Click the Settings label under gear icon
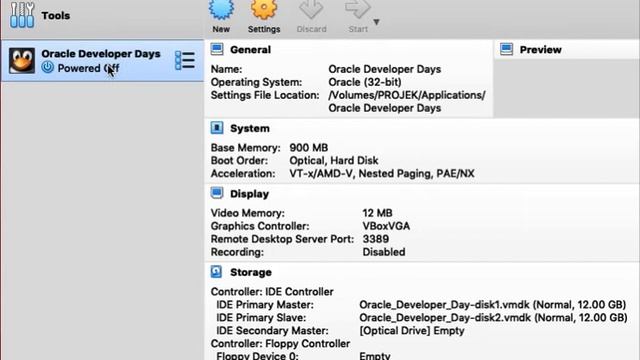This screenshot has height=360, width=640. (264, 29)
